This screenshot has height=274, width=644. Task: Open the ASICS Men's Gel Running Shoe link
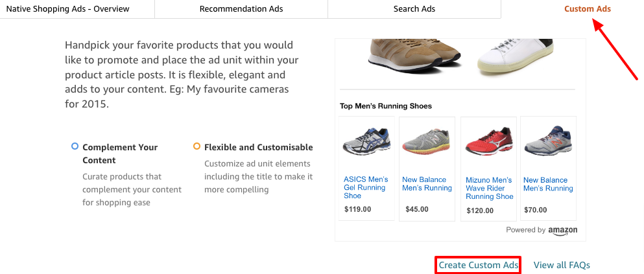coord(366,188)
